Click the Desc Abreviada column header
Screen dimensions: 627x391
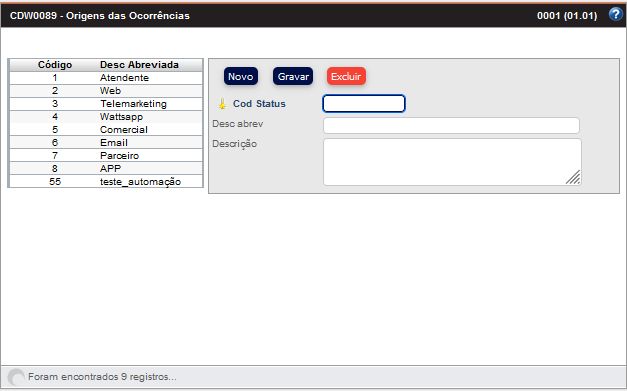click(139, 65)
